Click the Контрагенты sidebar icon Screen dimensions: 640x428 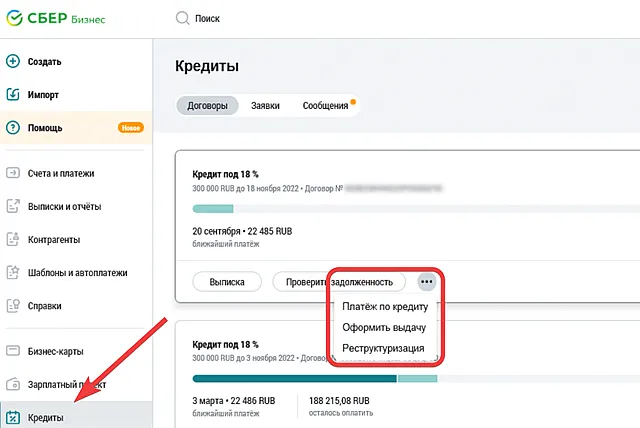click(x=13, y=239)
